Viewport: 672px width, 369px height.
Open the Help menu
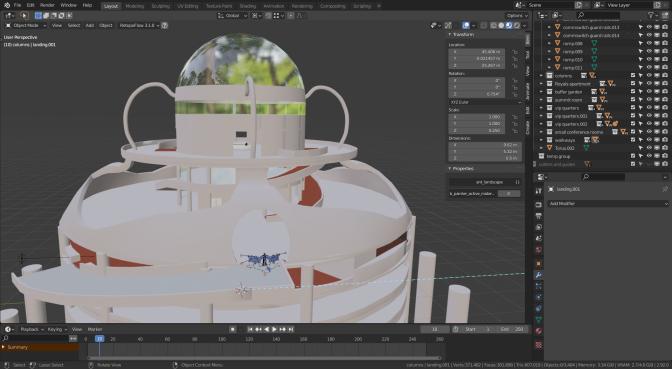[x=87, y=5]
